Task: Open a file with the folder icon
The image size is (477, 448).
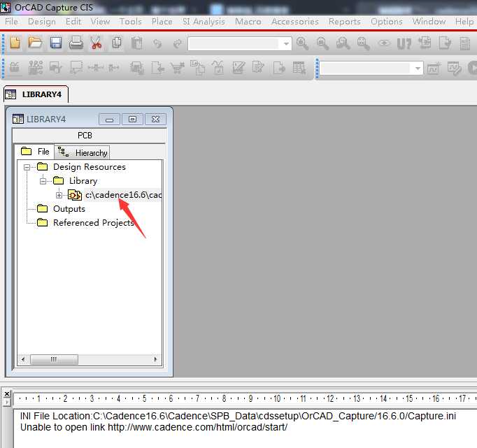Action: [x=35, y=43]
